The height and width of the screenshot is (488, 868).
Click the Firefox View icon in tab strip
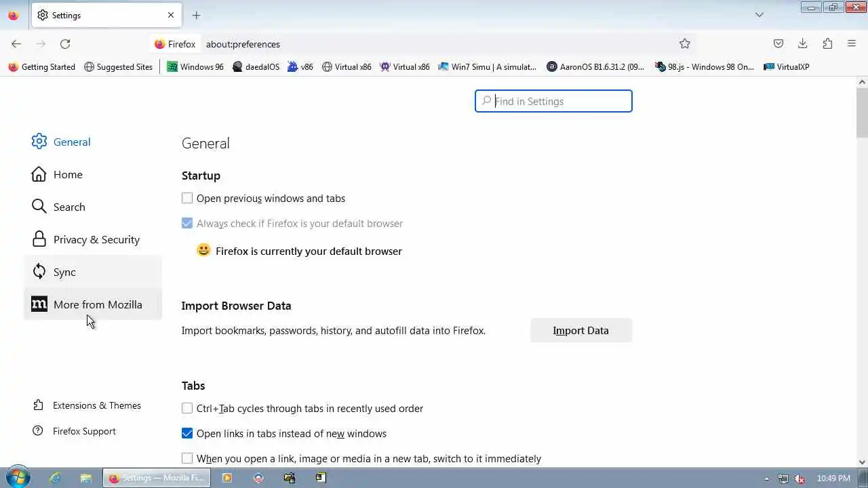[13, 15]
